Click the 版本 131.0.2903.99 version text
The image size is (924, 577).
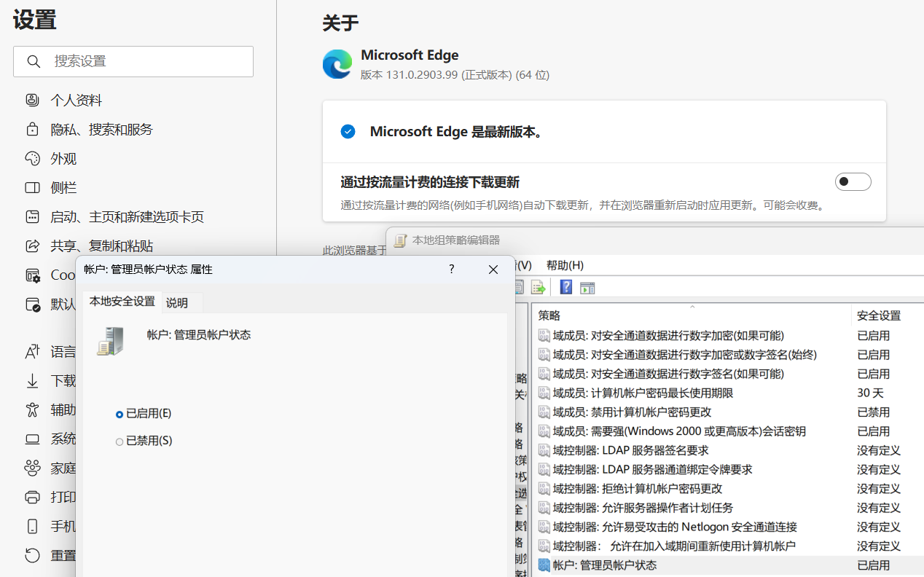pos(455,74)
